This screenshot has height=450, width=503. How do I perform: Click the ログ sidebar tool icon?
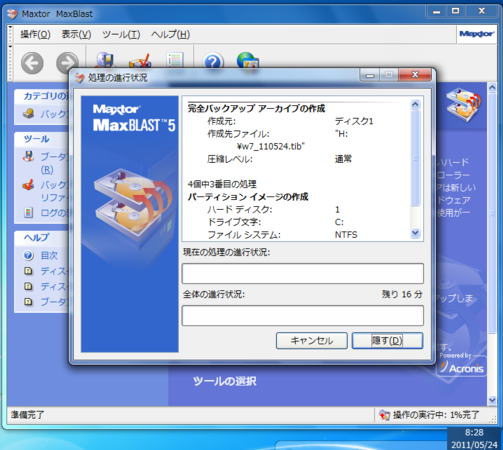click(x=29, y=212)
